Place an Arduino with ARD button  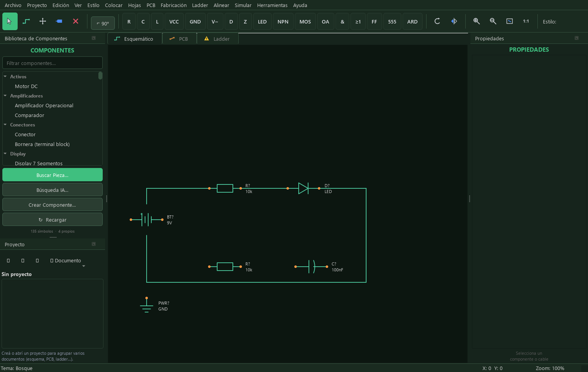(x=412, y=22)
